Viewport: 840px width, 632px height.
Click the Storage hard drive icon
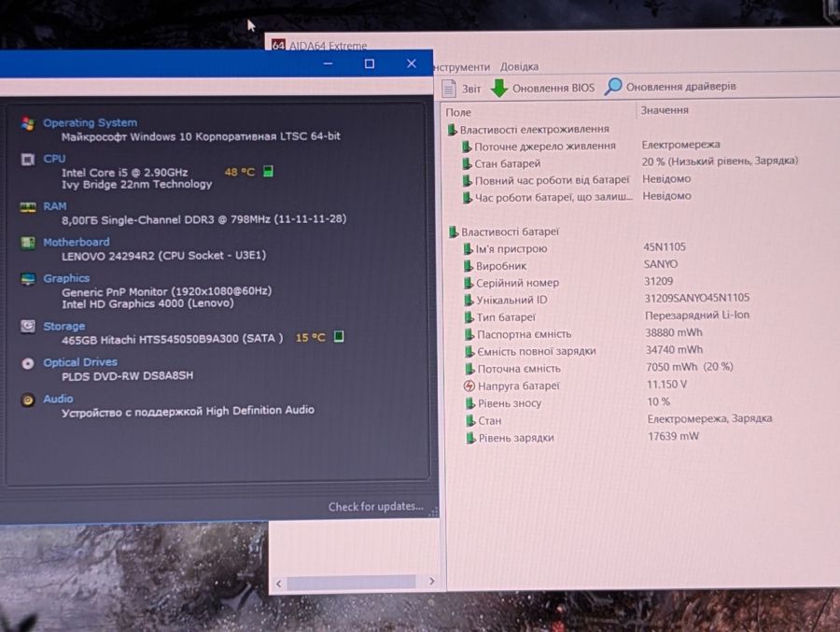(x=28, y=326)
